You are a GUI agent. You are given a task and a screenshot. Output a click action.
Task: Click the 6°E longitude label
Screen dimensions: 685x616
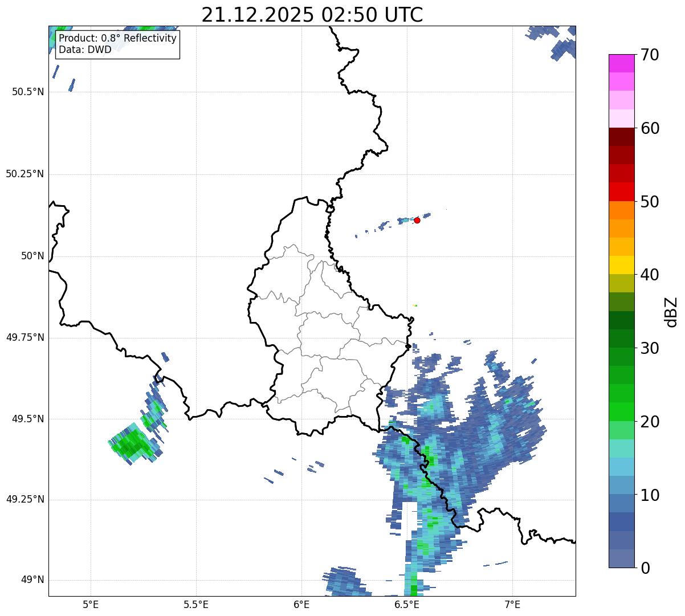[x=301, y=605]
